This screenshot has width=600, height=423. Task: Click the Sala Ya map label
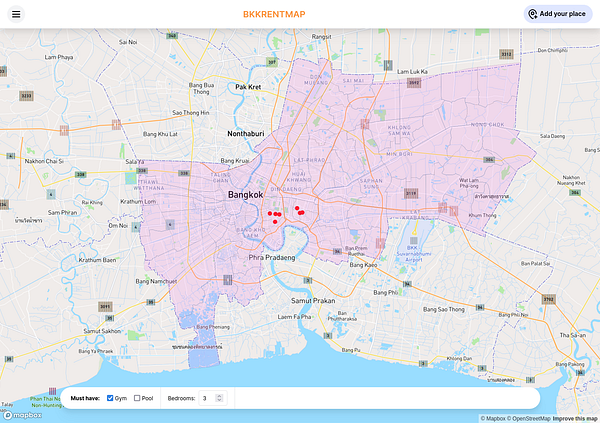(135, 162)
